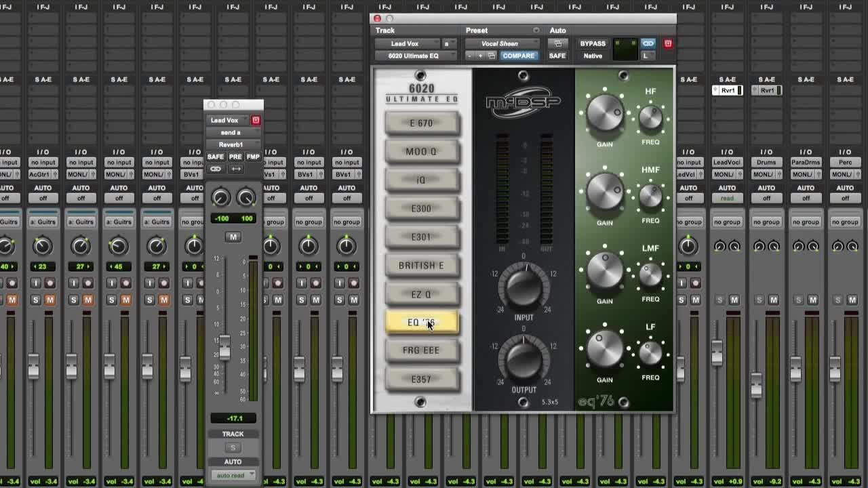This screenshot has width=868, height=488.
Task: Open the Lead Vox track selector in plug-in
Action: (x=406, y=43)
